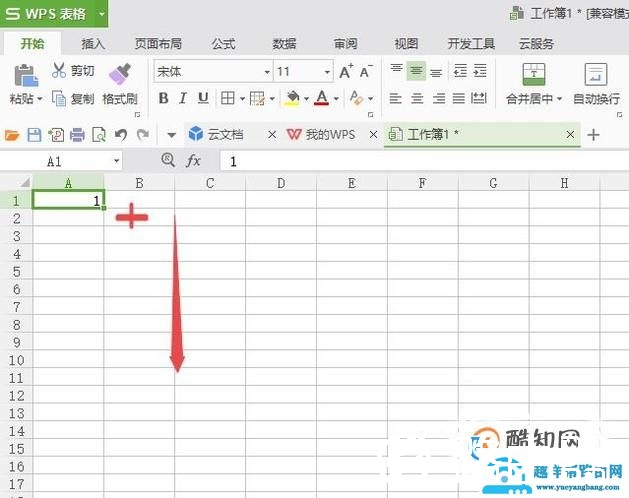Apply red font color

[x=322, y=98]
